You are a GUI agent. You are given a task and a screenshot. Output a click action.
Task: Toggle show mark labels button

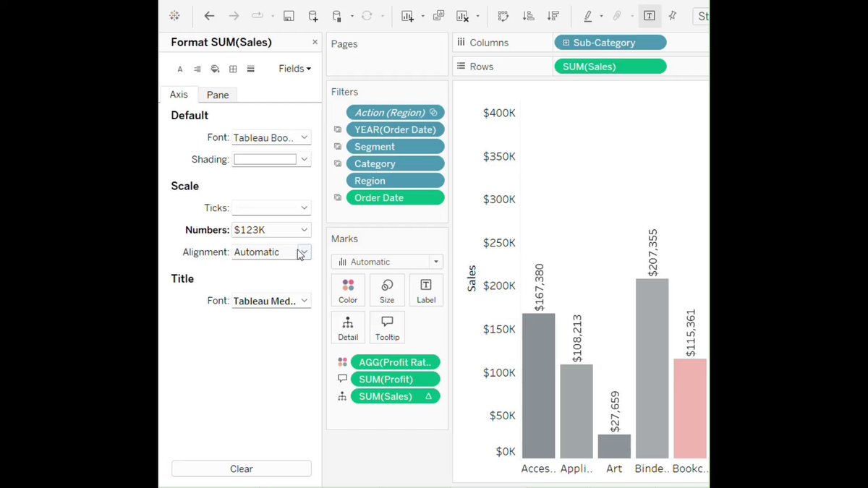coord(649,16)
